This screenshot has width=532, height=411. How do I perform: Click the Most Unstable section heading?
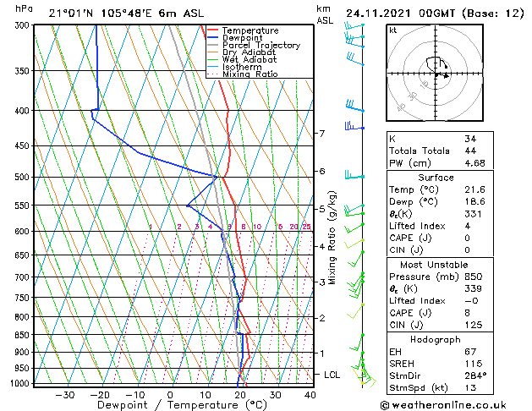pos(434,265)
